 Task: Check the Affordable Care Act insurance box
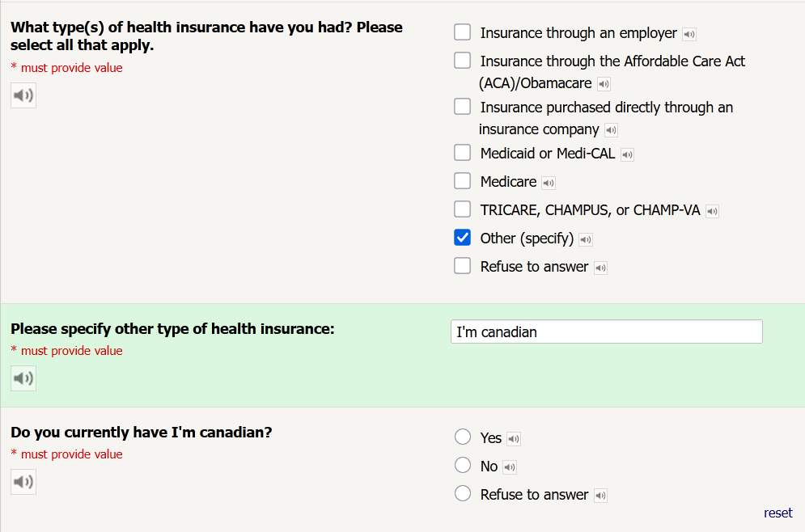click(462, 60)
